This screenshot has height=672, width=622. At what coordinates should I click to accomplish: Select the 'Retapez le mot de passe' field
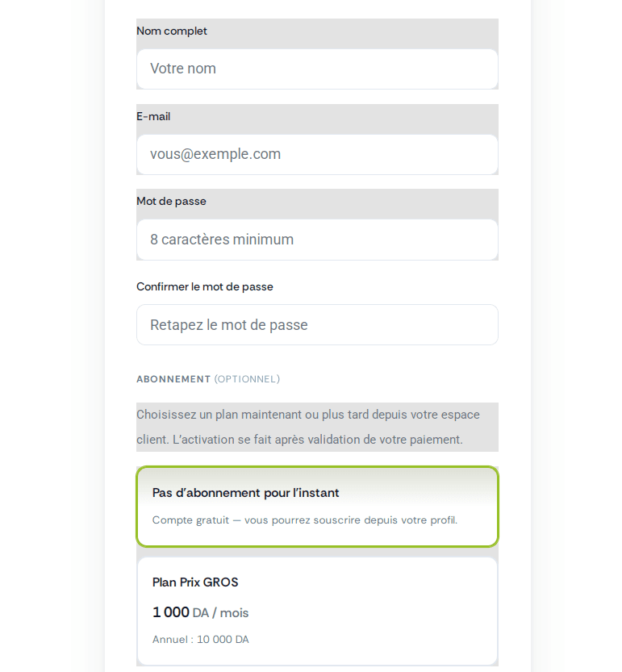(317, 325)
